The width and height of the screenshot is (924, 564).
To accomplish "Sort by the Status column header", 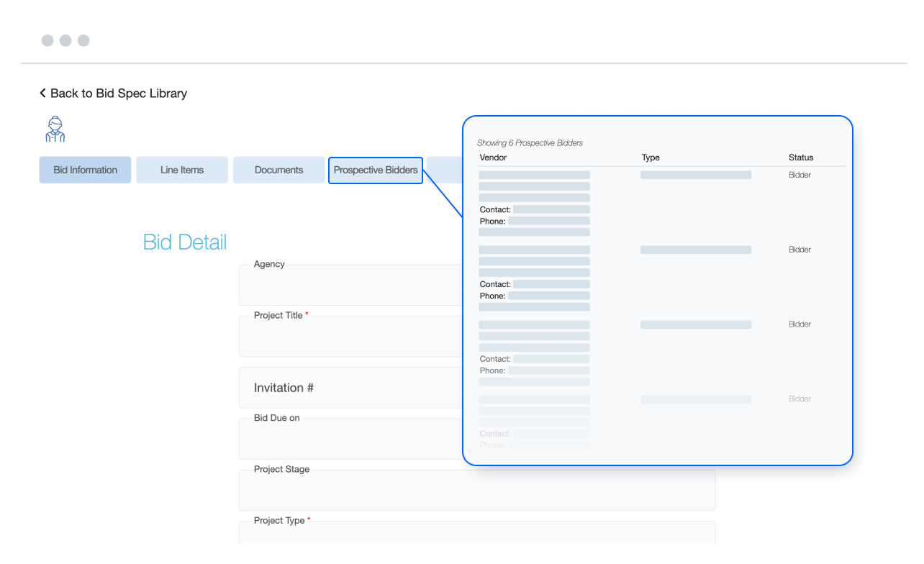I will tap(801, 157).
